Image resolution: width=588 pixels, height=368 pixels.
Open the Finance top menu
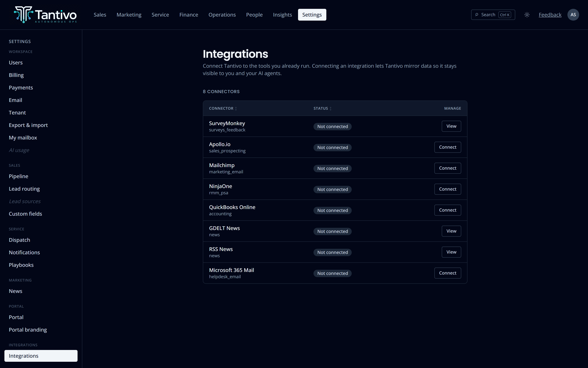(x=189, y=15)
